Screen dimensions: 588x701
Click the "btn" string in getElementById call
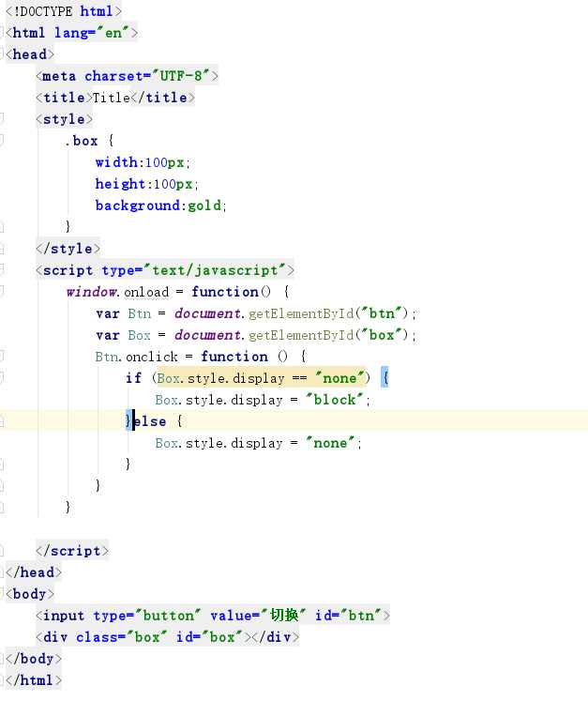(x=383, y=312)
